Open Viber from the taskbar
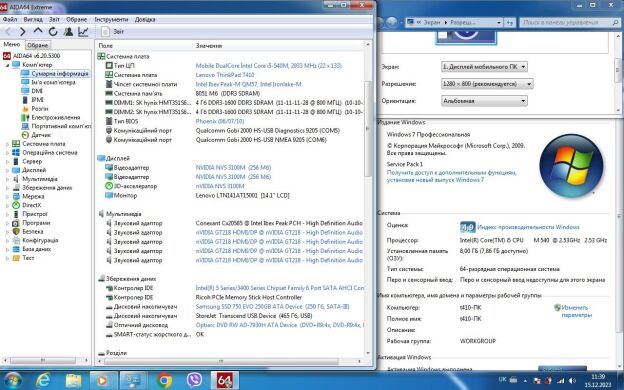 [194, 381]
